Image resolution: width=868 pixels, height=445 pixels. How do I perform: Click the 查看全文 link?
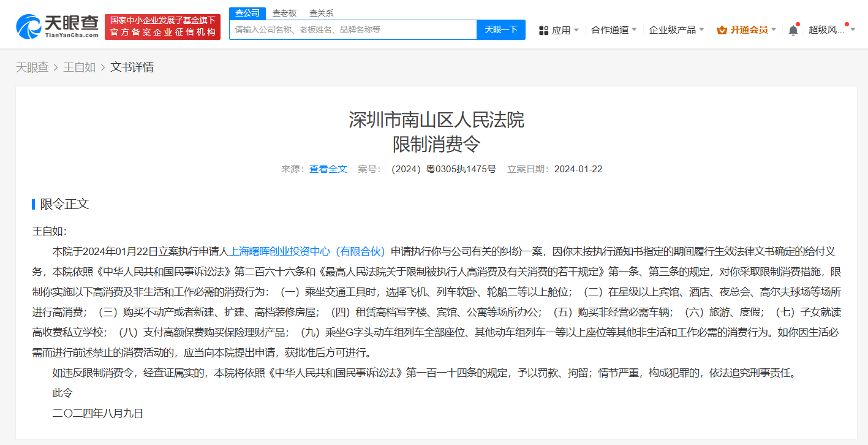point(328,169)
